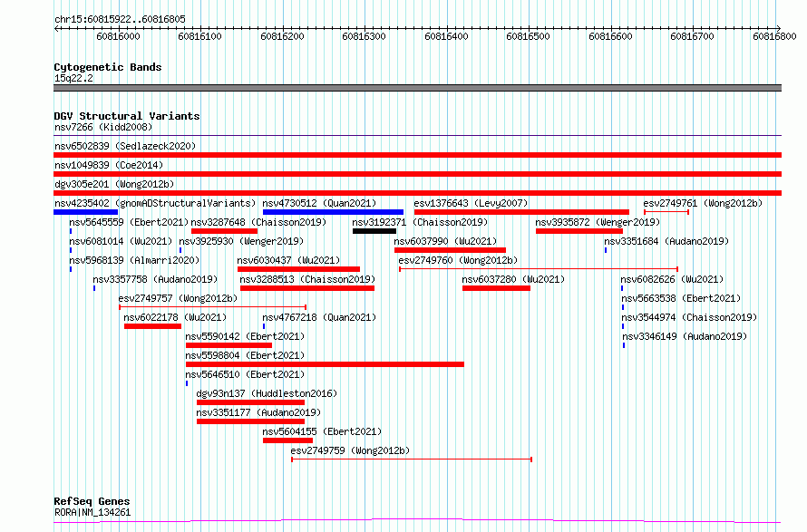Image resolution: width=807 pixels, height=532 pixels.
Task: Open variant esv1376643 (Levy2007) label
Action: pos(471,203)
